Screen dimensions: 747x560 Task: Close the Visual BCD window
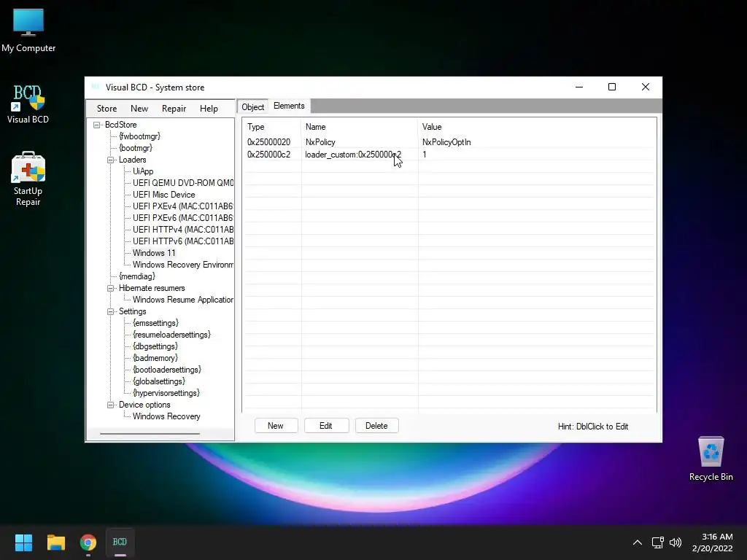pyautogui.click(x=645, y=87)
